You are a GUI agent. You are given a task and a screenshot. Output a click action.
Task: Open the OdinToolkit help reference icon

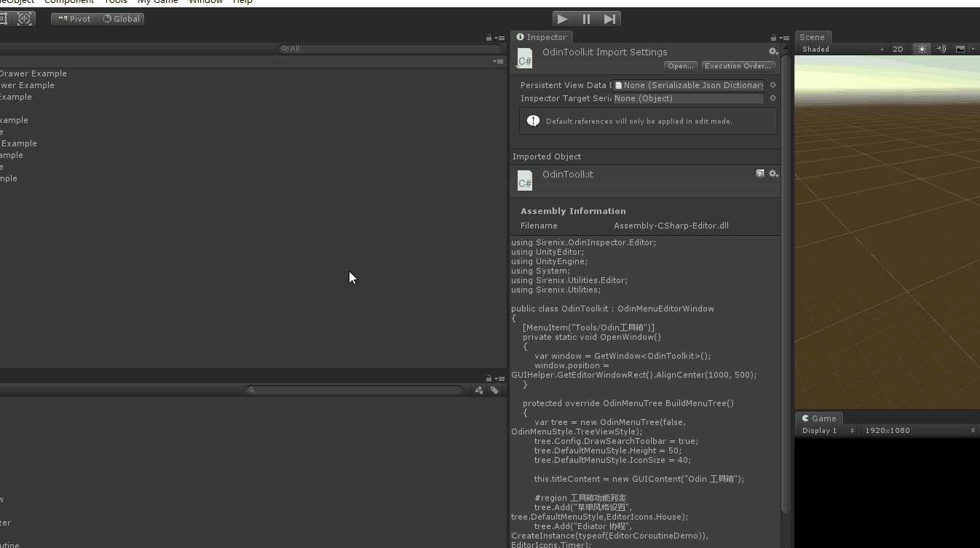point(759,174)
